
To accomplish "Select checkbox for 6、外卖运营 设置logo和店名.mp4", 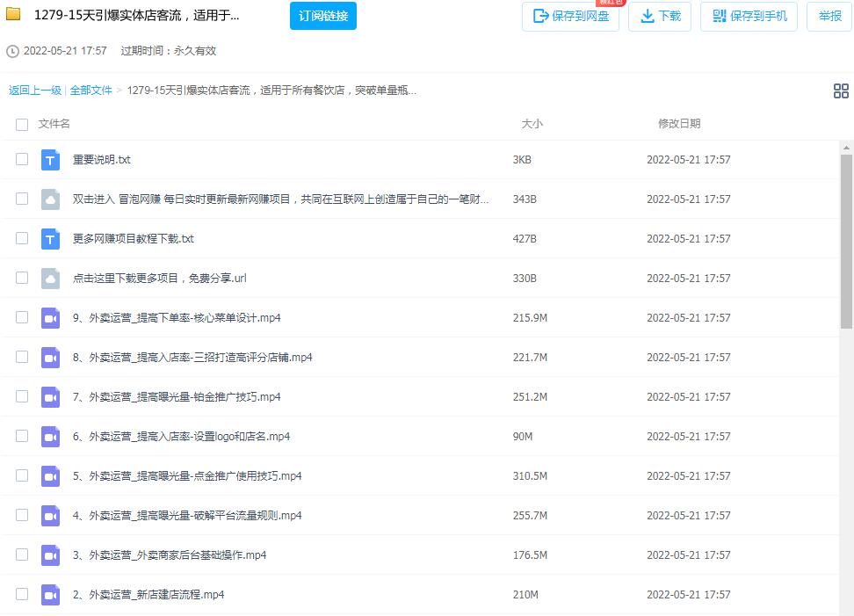I will point(22,436).
